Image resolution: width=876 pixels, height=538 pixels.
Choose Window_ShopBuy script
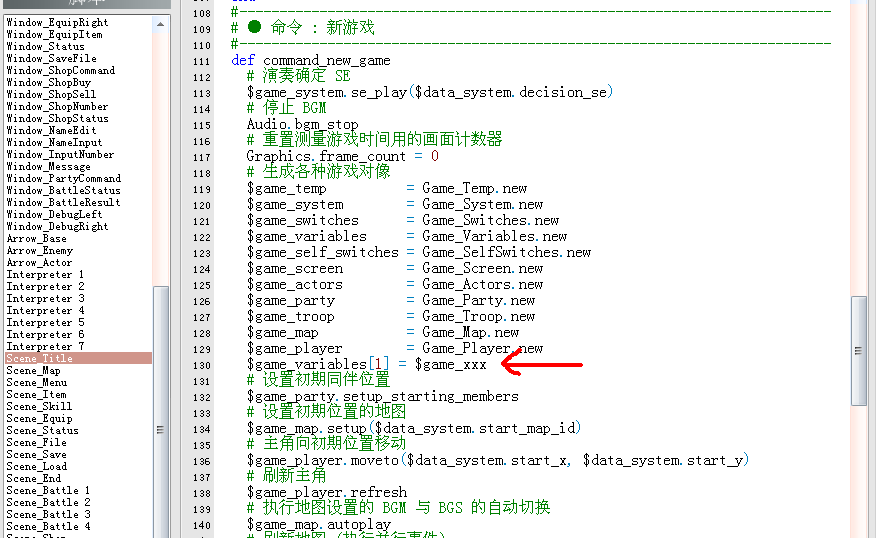[48, 83]
